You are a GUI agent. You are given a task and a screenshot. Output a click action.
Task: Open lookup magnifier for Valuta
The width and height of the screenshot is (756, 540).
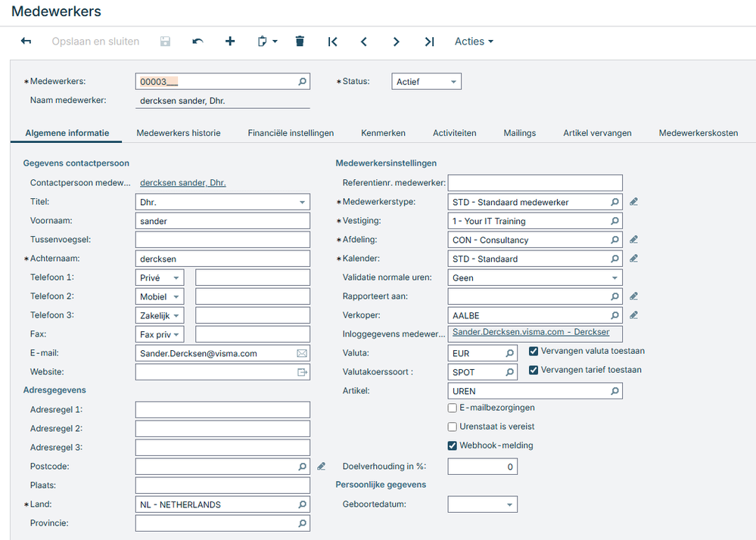click(x=509, y=353)
